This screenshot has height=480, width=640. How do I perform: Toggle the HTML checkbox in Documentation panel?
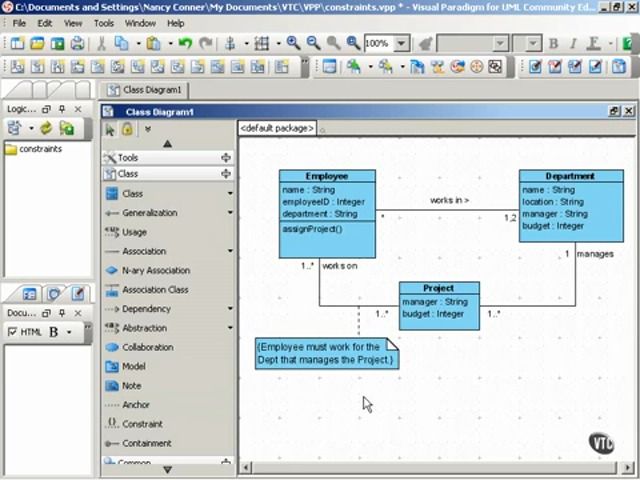pyautogui.click(x=13, y=332)
